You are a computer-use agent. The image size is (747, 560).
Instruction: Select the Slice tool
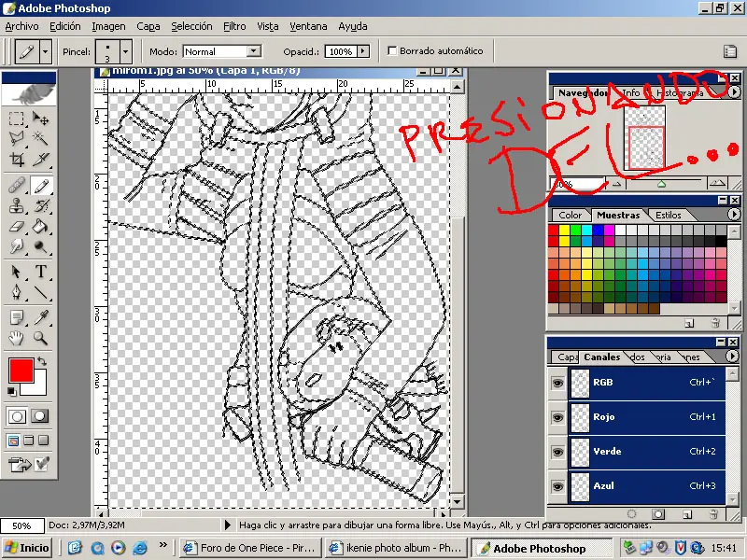(41, 159)
